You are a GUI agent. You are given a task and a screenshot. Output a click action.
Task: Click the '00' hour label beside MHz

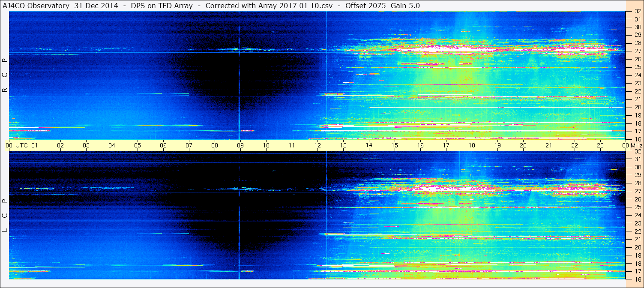tap(626, 145)
